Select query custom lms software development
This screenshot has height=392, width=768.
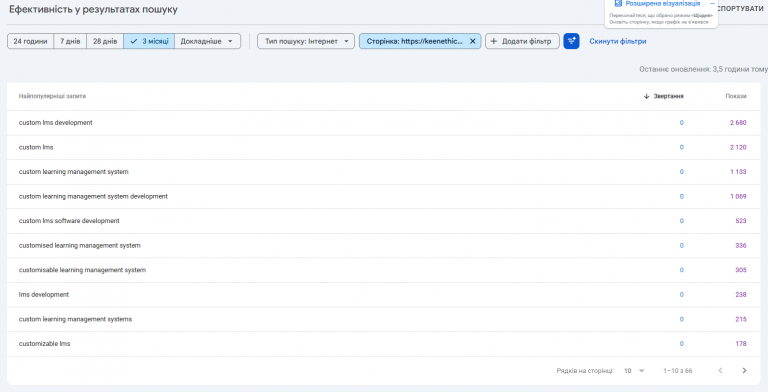tap(384, 221)
